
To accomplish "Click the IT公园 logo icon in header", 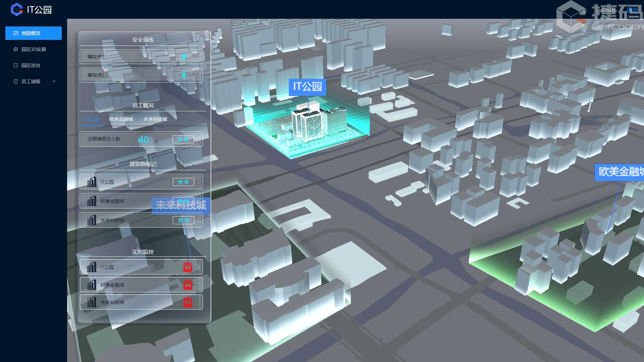I will (16, 10).
